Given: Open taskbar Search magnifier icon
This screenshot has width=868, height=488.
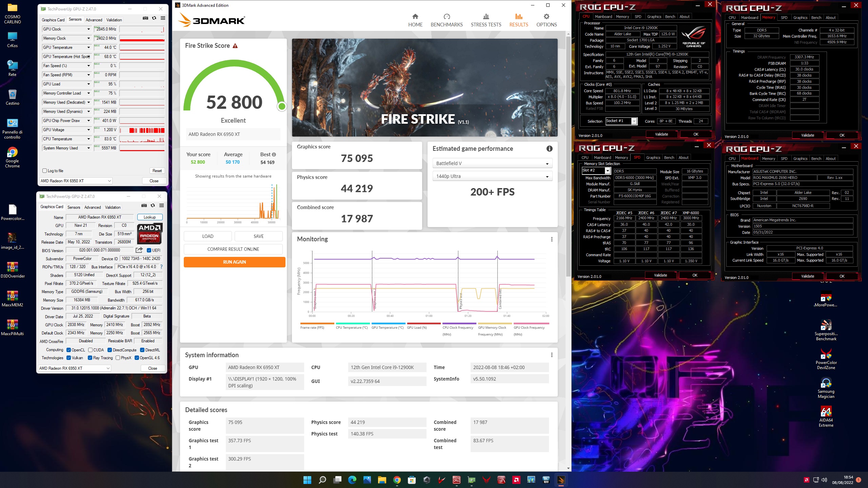Looking at the screenshot, I should pyautogui.click(x=322, y=480).
